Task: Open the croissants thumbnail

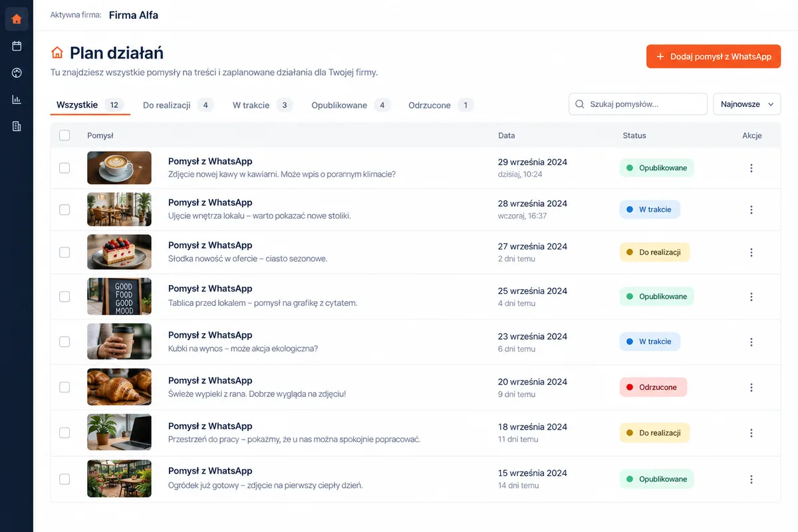Action: [x=119, y=387]
